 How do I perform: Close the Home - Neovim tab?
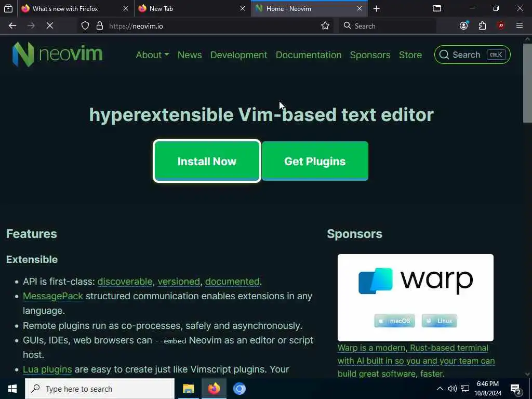tap(360, 8)
